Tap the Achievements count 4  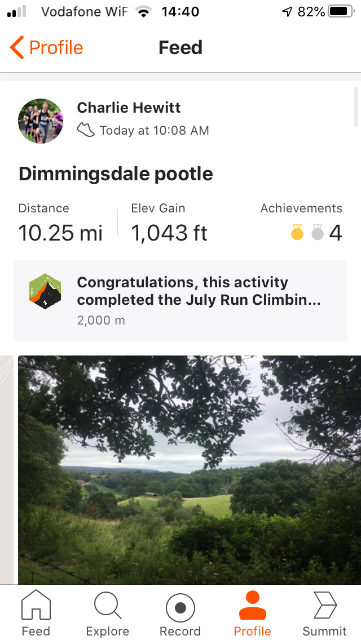[336, 233]
